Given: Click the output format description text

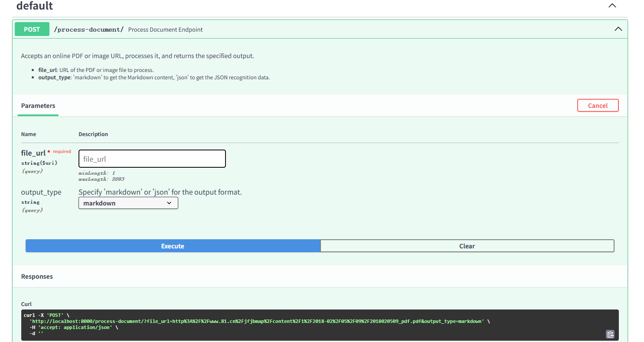Looking at the screenshot, I should [160, 192].
